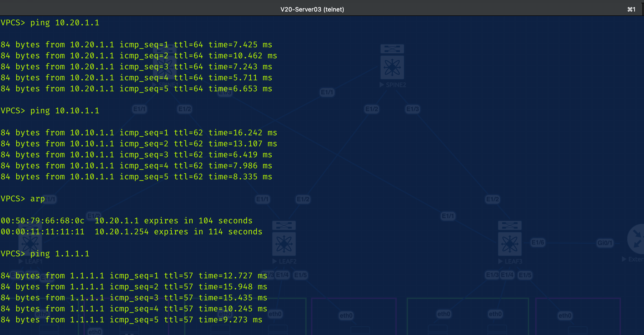Select the 1.1.1.1 reply with time=12.727 ms
The image size is (644, 335).
pyautogui.click(x=134, y=276)
